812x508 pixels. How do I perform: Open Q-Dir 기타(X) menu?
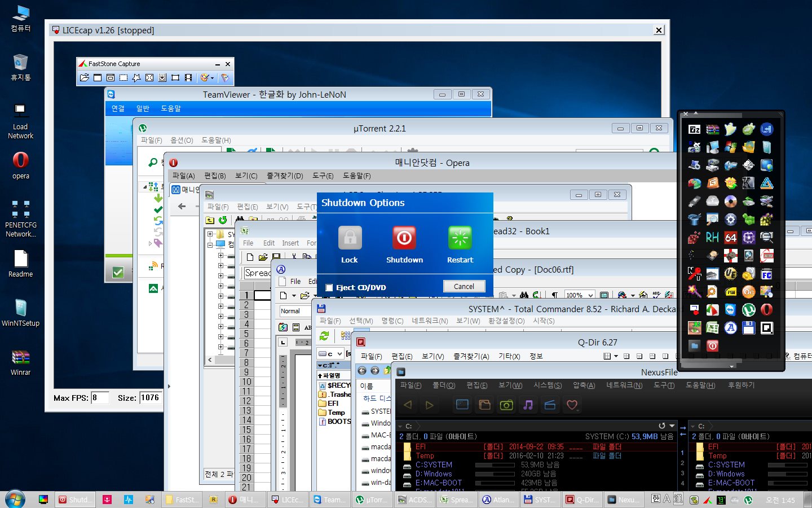point(509,356)
